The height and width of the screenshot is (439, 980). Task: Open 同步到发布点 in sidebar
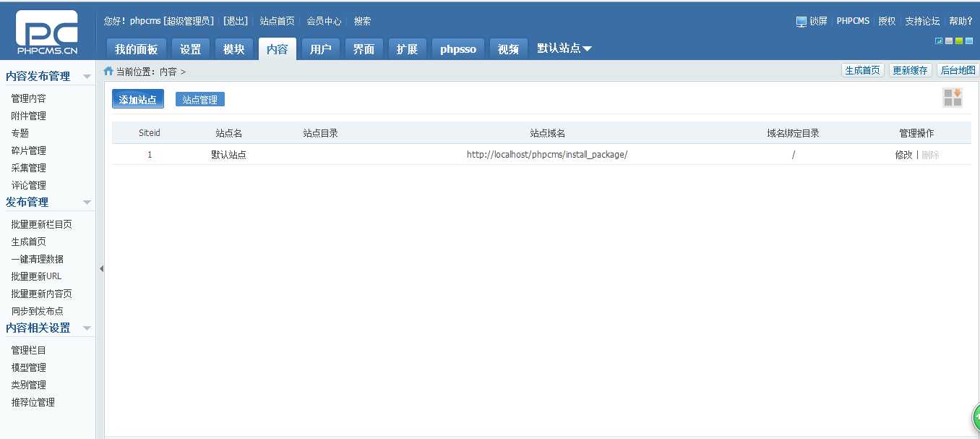(x=38, y=312)
